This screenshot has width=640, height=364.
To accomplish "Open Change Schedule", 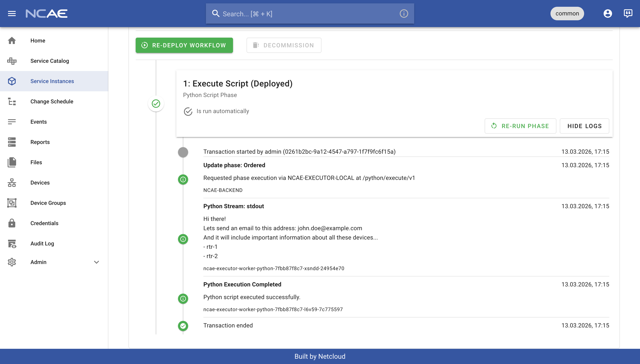I will click(x=54, y=101).
